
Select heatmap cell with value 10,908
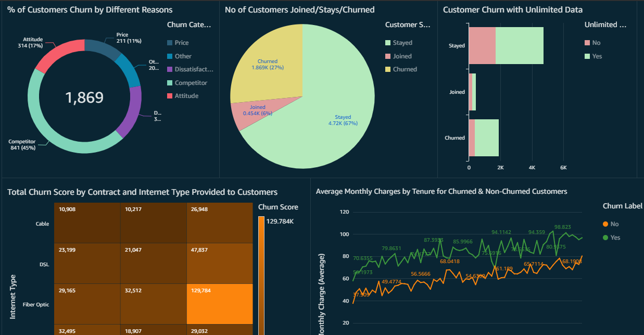pyautogui.click(x=87, y=223)
